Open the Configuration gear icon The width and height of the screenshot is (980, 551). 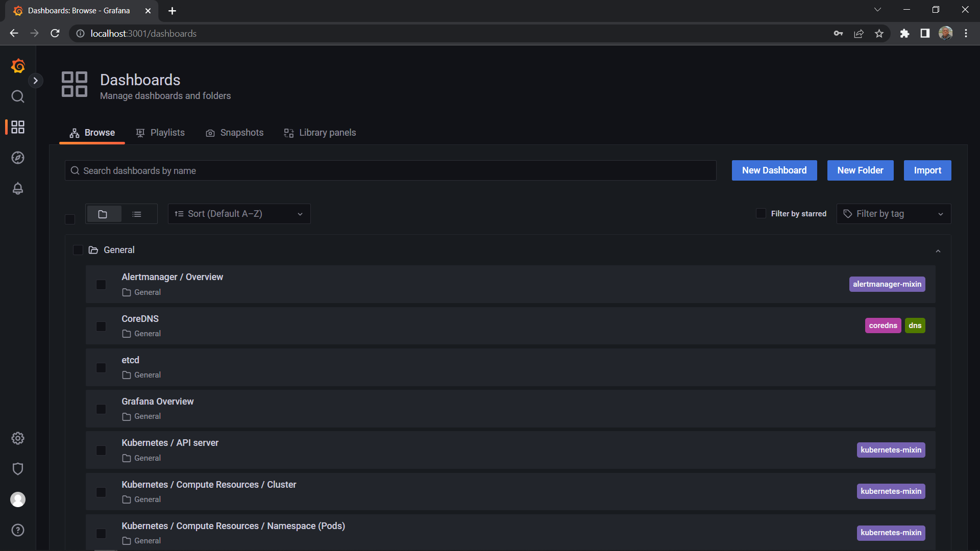click(18, 438)
